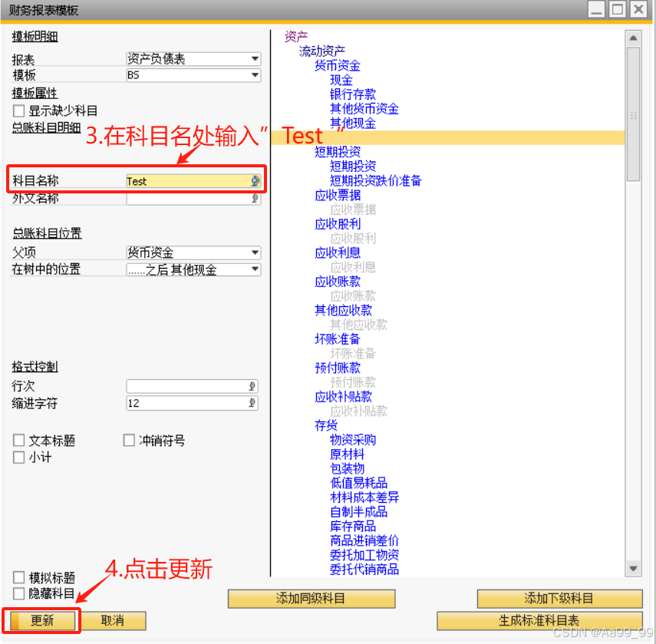Screen dimensions: 656x644
Task: Select 资产 root node in tree
Action: pos(296,37)
